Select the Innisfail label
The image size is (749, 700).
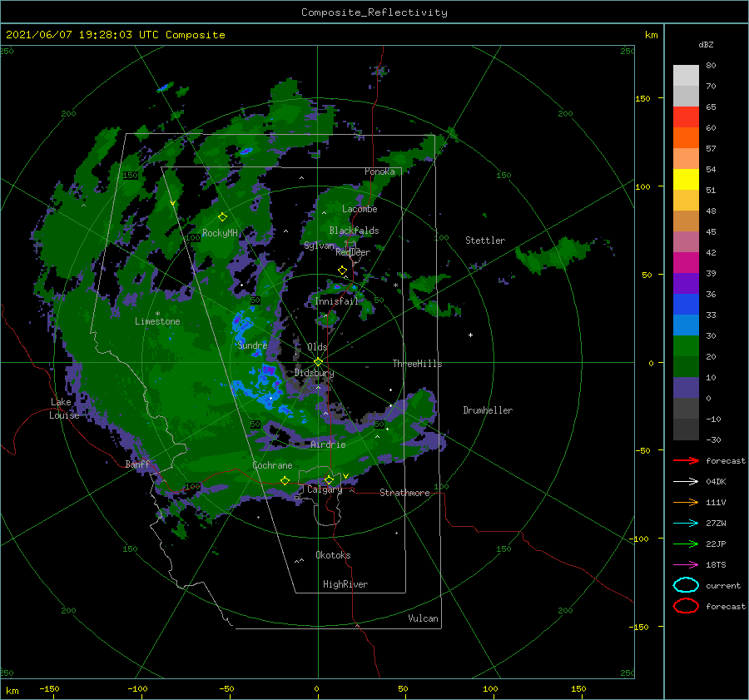click(x=336, y=301)
